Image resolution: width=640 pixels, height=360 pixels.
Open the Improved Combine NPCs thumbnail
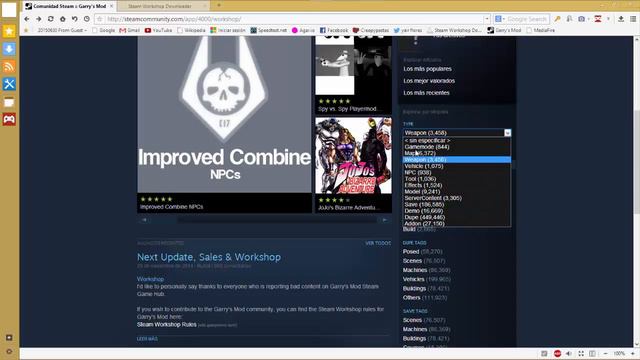(x=224, y=114)
